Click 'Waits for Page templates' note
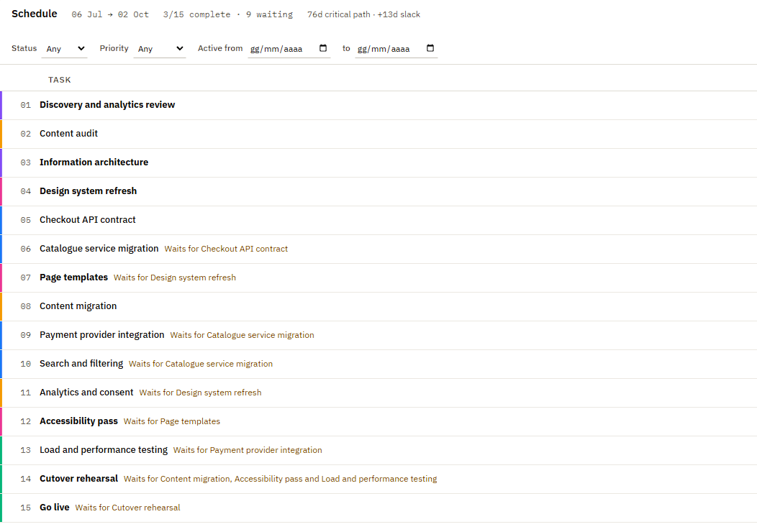The image size is (757, 532). [172, 421]
